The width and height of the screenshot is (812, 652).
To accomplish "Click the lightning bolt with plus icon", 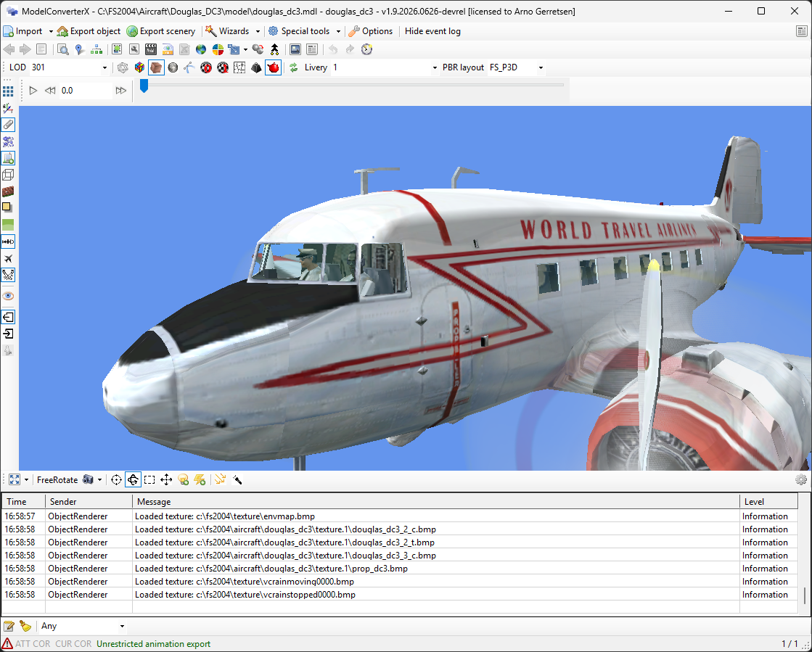I will point(200,479).
